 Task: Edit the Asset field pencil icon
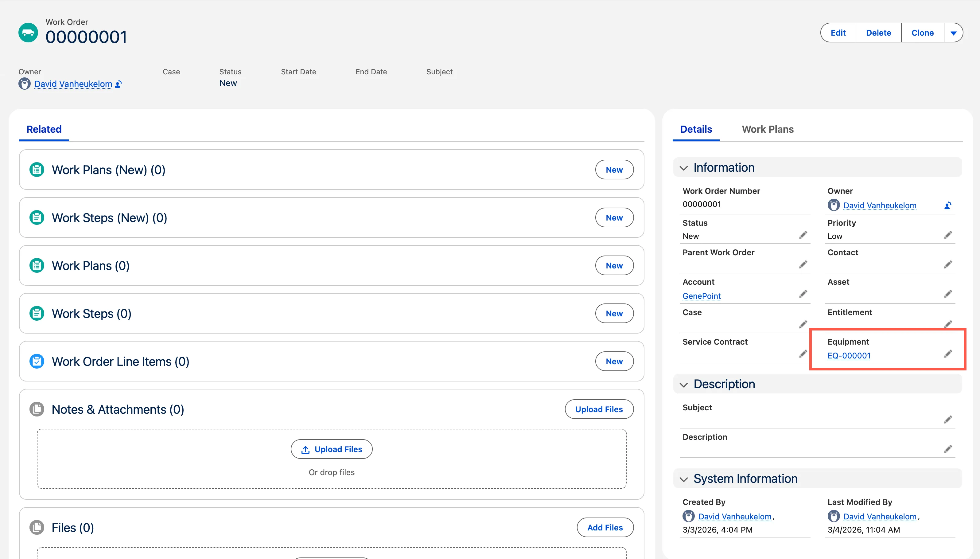pos(948,295)
